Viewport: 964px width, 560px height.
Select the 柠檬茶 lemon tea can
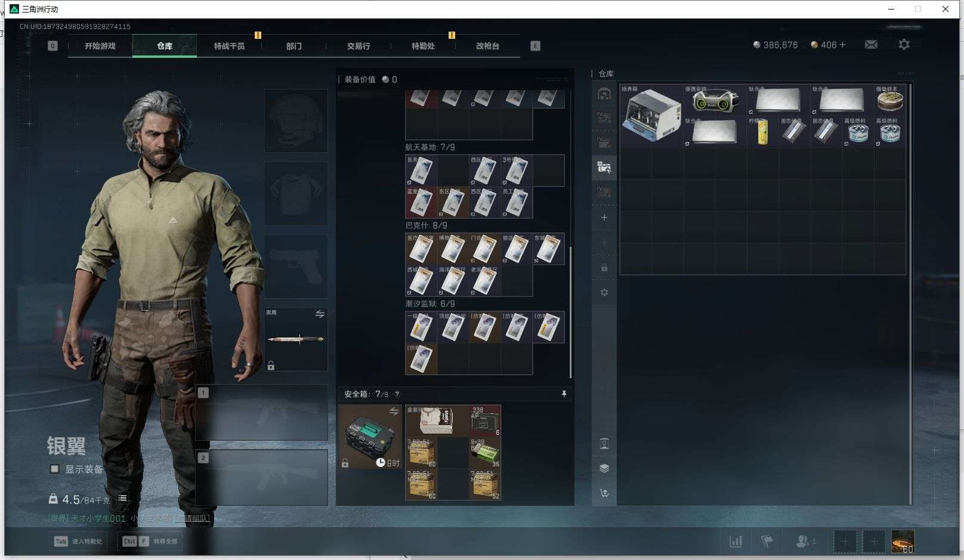(x=762, y=131)
